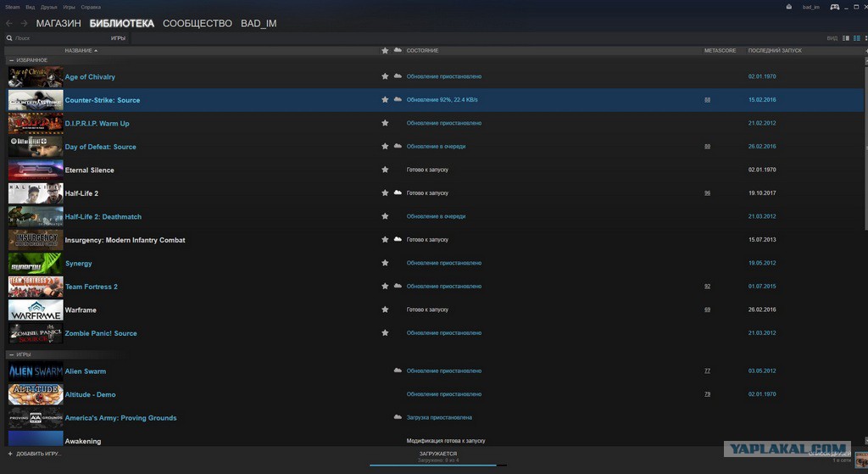Click cloud icon in Day of Defeat: Source row

tap(398, 146)
